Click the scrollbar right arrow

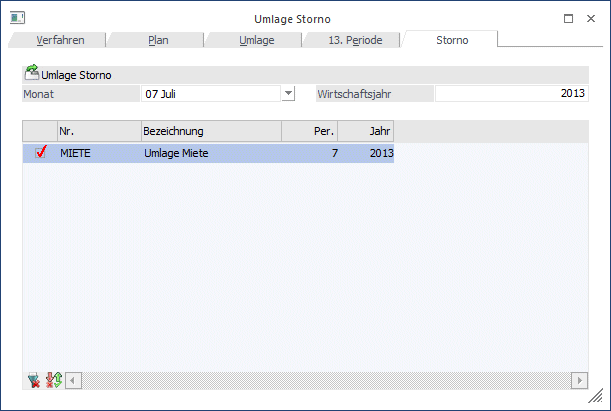[x=579, y=381]
